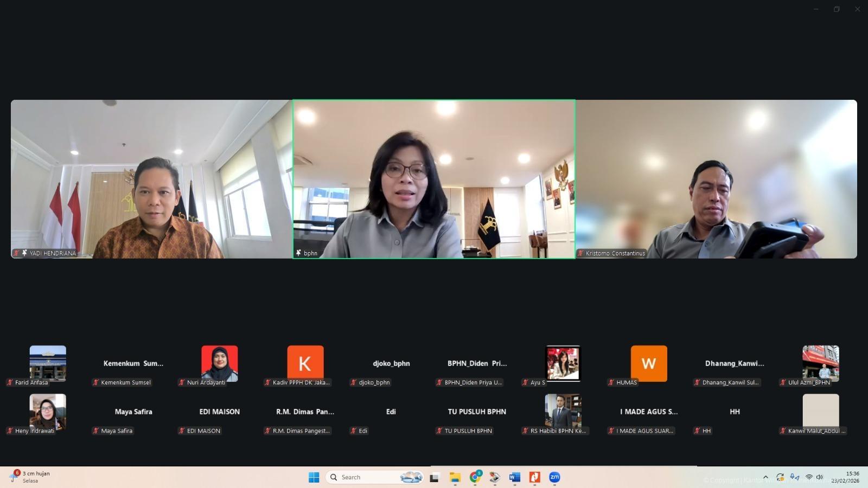The width and height of the screenshot is (868, 488).
Task: Open the weather widget showing hujan
Action: point(30,477)
